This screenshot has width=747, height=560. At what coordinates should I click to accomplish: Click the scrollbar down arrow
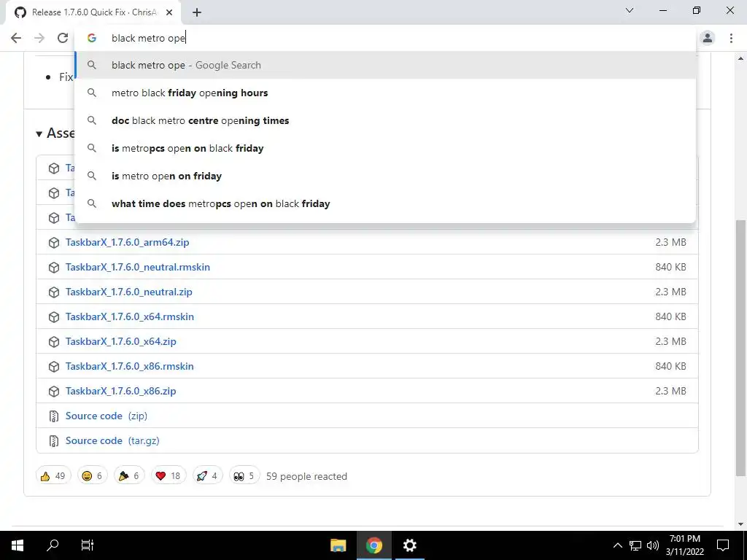pos(740,524)
